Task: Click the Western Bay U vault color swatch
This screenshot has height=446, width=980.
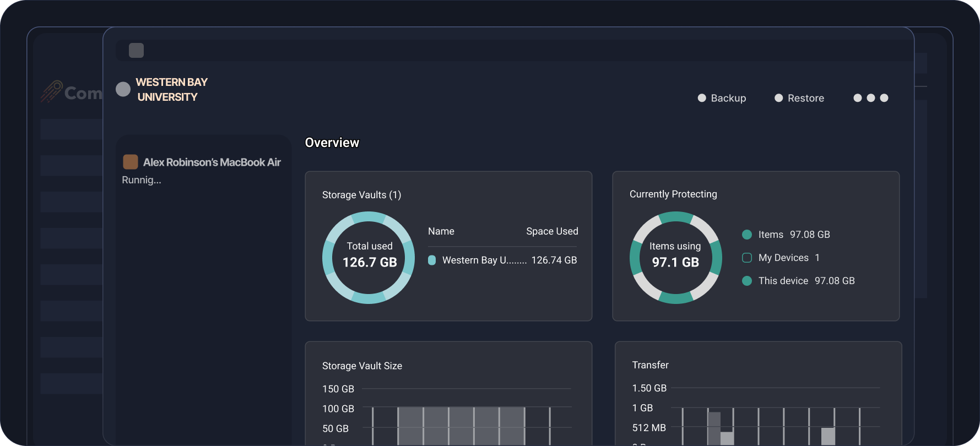Action: point(432,260)
